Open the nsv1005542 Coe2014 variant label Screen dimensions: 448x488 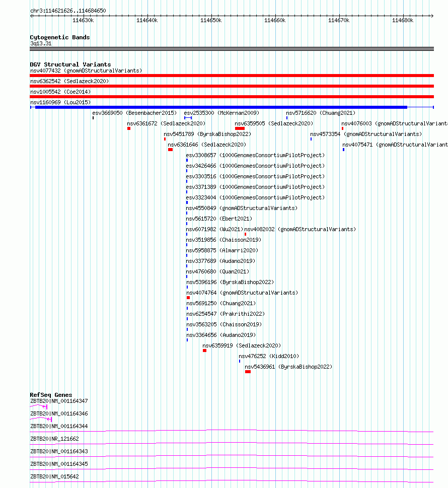tap(60, 92)
